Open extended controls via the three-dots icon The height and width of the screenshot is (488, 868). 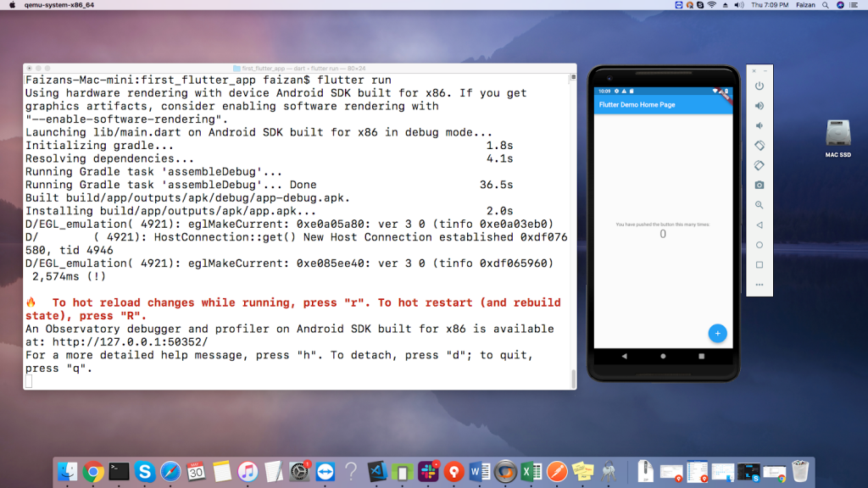pos(759,284)
